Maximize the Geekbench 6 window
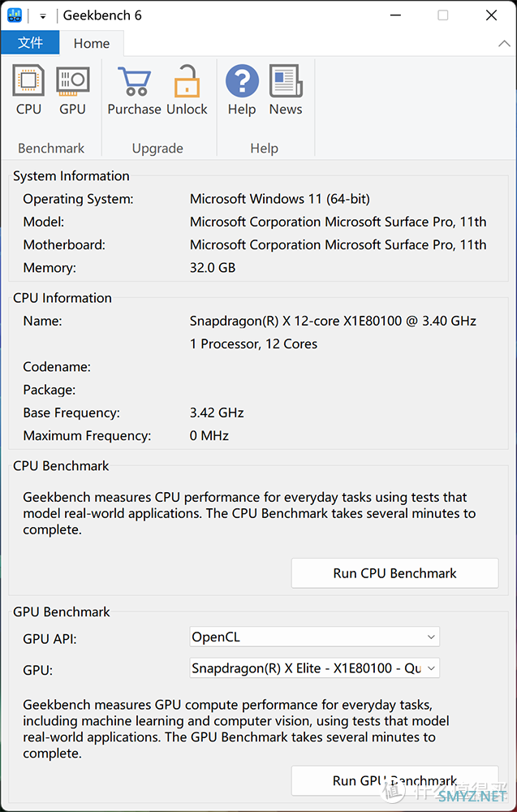 click(x=443, y=15)
